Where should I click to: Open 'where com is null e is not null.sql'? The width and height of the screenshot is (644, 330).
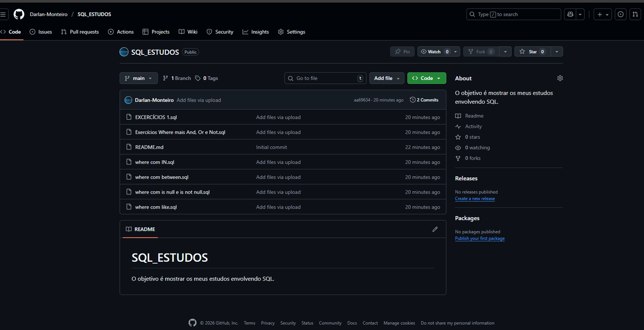[x=172, y=192]
